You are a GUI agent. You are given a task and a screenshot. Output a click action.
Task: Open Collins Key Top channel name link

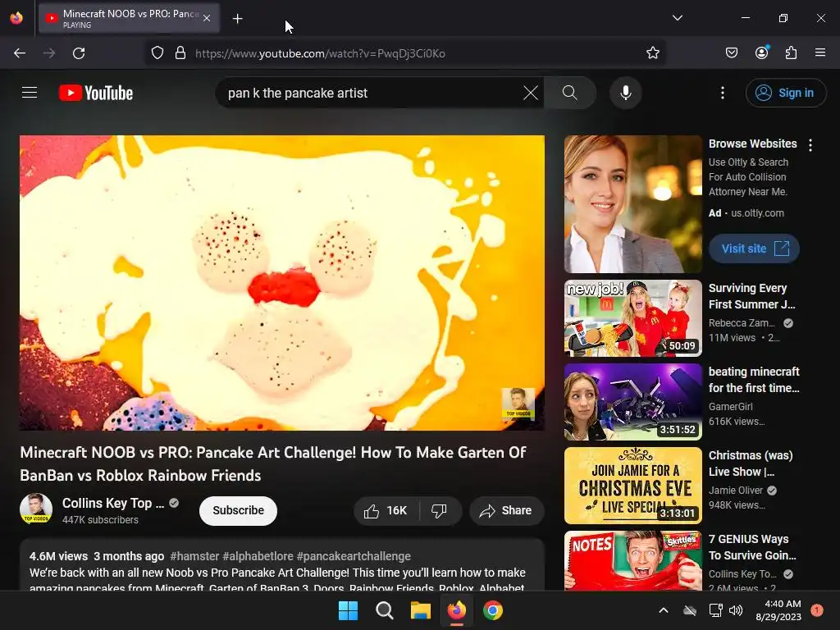click(x=113, y=503)
